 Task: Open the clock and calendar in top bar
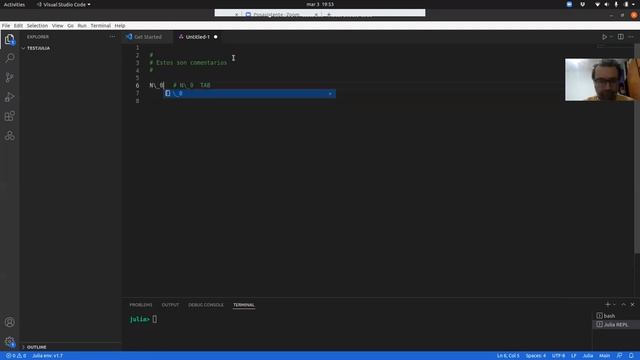click(320, 4)
